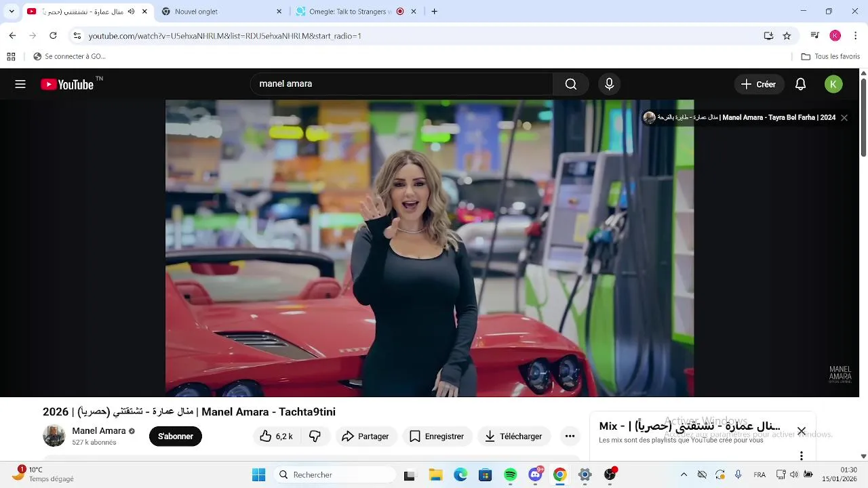The image size is (868, 488).
Task: Open the OBS recording app in taskbar
Action: point(610,475)
